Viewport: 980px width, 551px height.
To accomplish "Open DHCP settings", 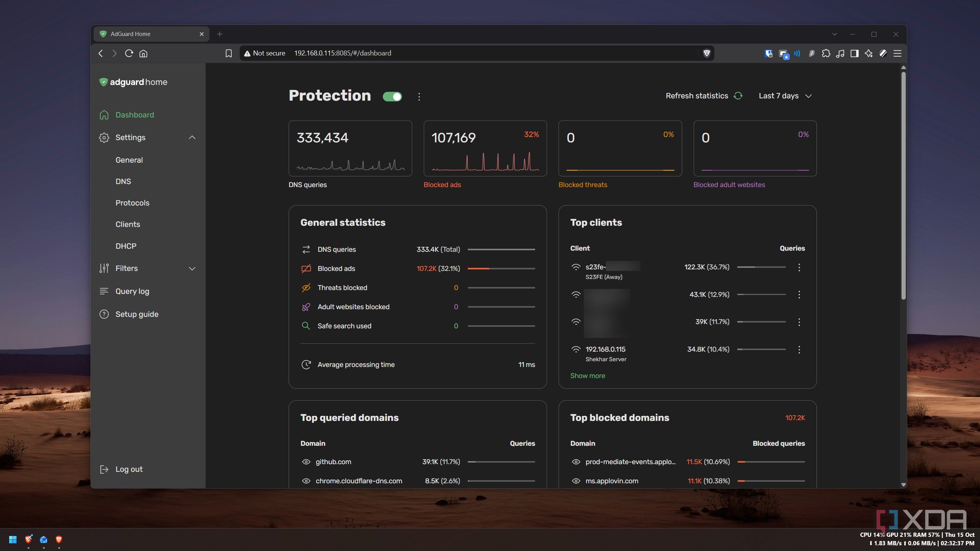I will 126,246.
